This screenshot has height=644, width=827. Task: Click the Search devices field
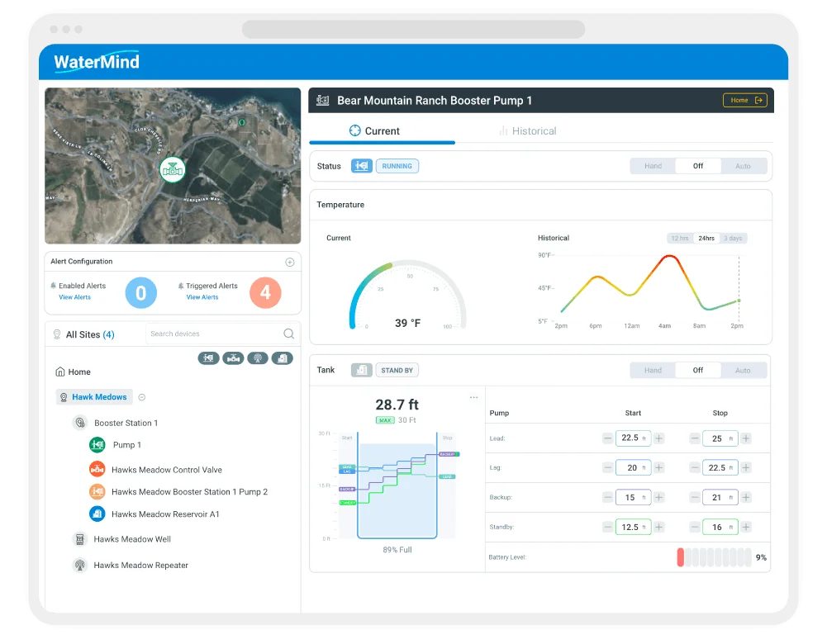221,334
